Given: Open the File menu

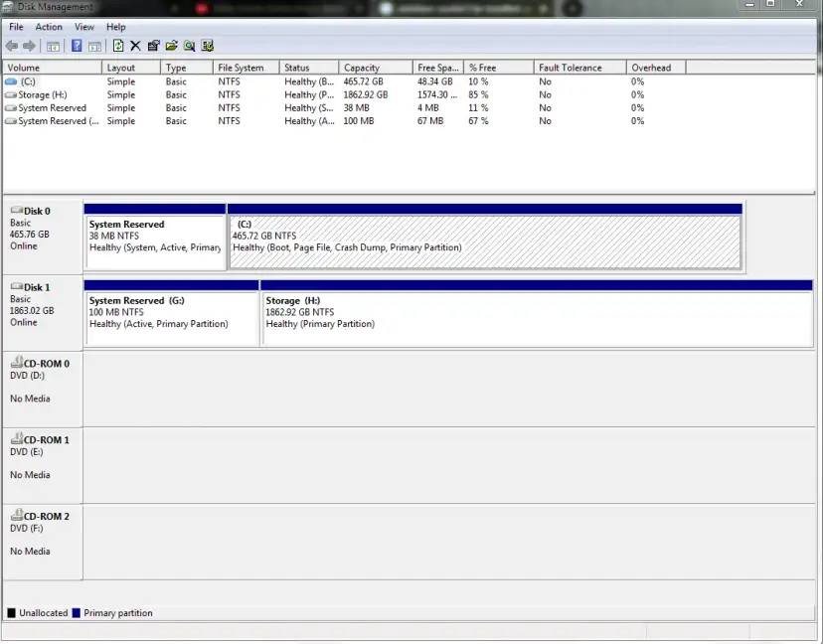Looking at the screenshot, I should (16, 27).
